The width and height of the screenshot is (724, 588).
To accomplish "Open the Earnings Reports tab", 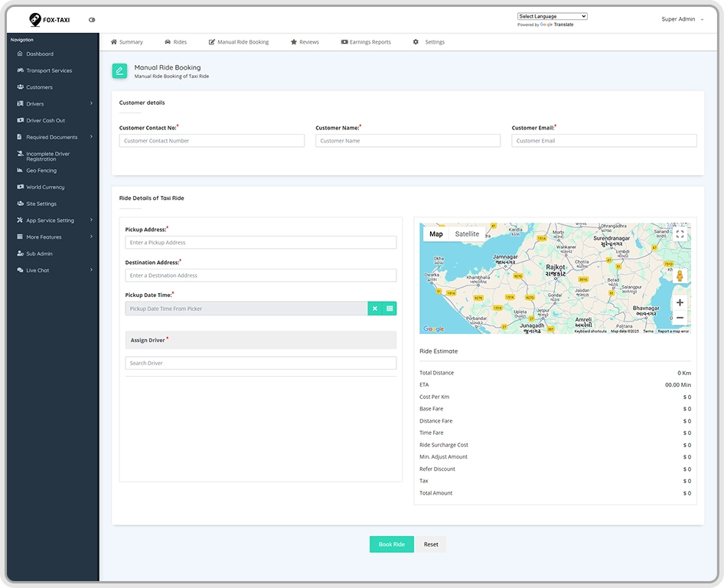I will point(366,42).
